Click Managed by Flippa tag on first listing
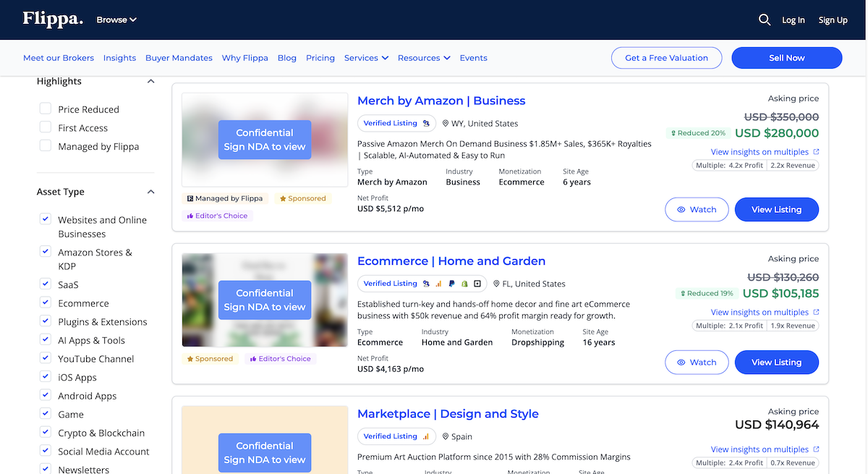The width and height of the screenshot is (868, 474). click(226, 198)
